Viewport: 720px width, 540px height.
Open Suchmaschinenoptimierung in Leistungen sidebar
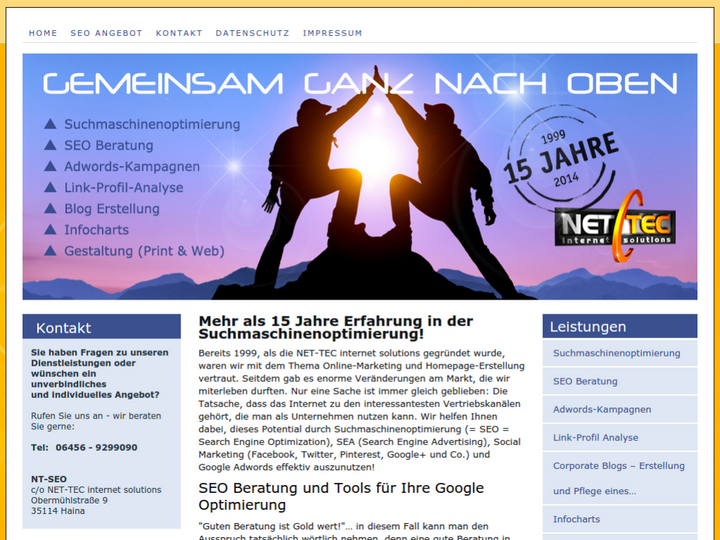click(616, 353)
